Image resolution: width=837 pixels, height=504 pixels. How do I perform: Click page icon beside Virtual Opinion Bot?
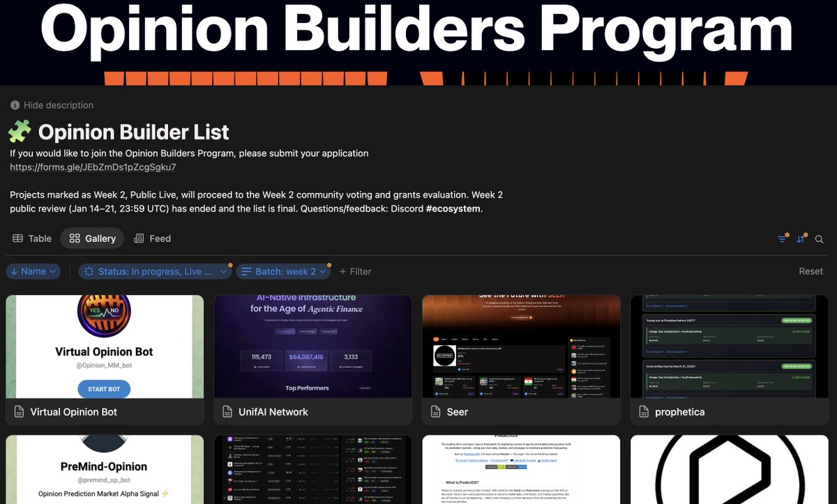pyautogui.click(x=18, y=412)
